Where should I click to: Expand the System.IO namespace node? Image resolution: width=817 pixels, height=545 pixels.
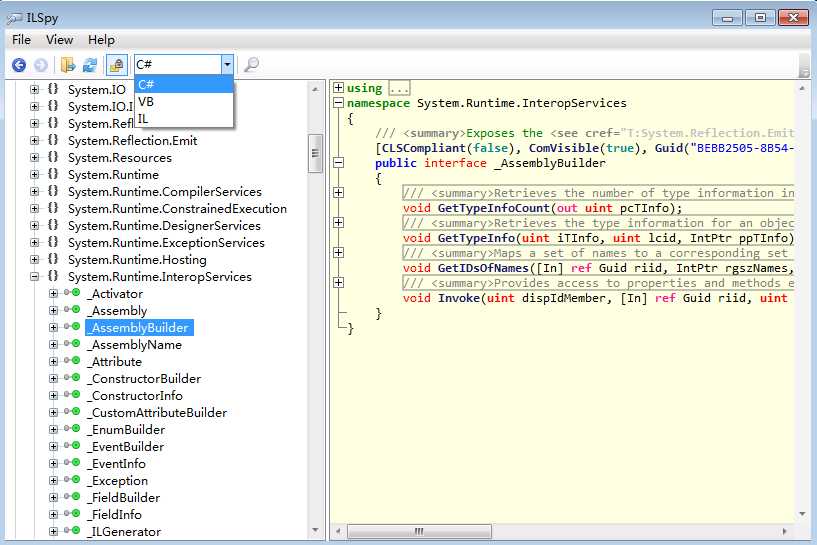click(x=34, y=90)
